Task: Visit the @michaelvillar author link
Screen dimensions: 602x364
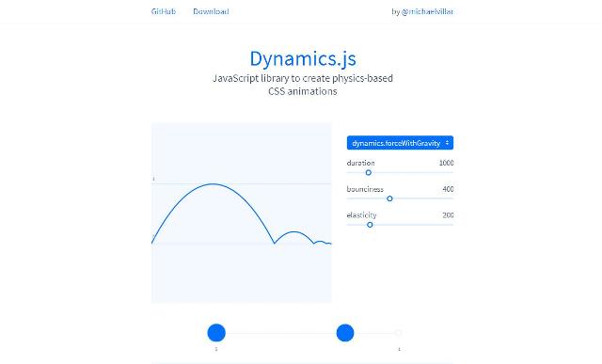Action: coord(427,11)
